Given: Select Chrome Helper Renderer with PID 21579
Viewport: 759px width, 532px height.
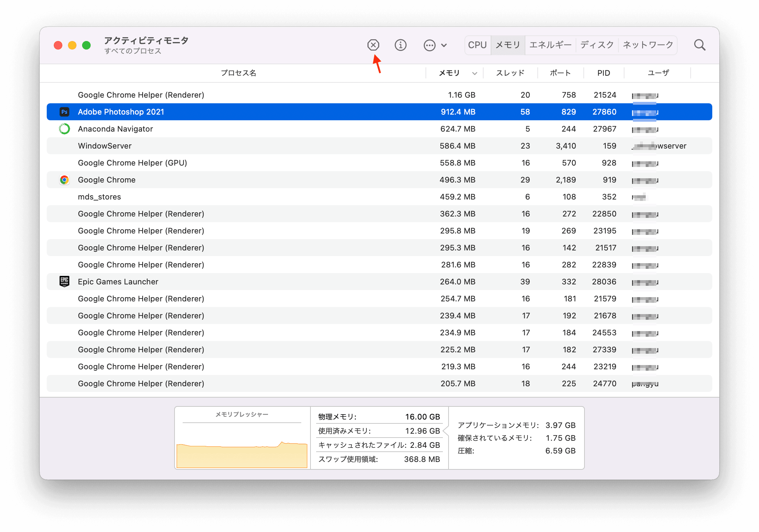Looking at the screenshot, I should [x=379, y=299].
